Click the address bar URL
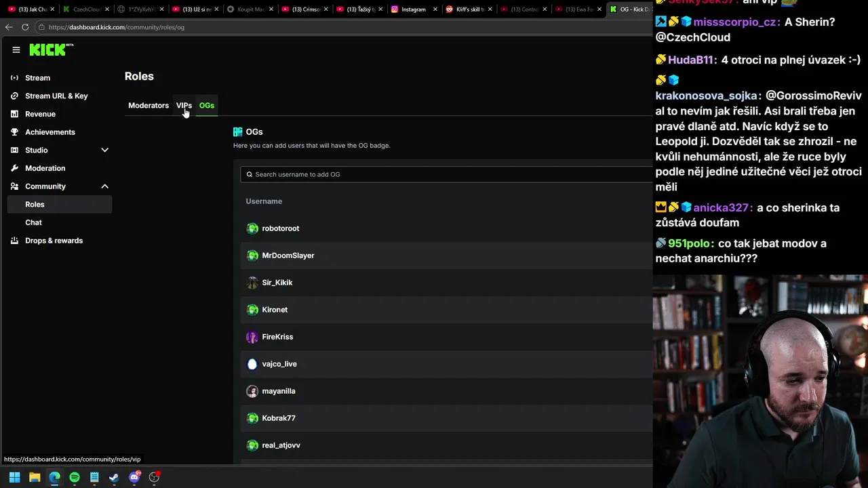Screen dimensions: 868x488 tap(117, 27)
